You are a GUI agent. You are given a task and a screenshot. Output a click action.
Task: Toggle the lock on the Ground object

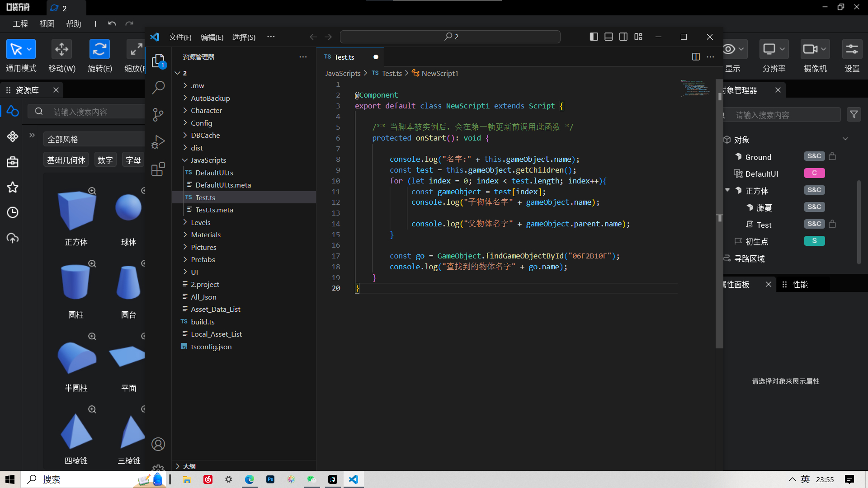832,156
